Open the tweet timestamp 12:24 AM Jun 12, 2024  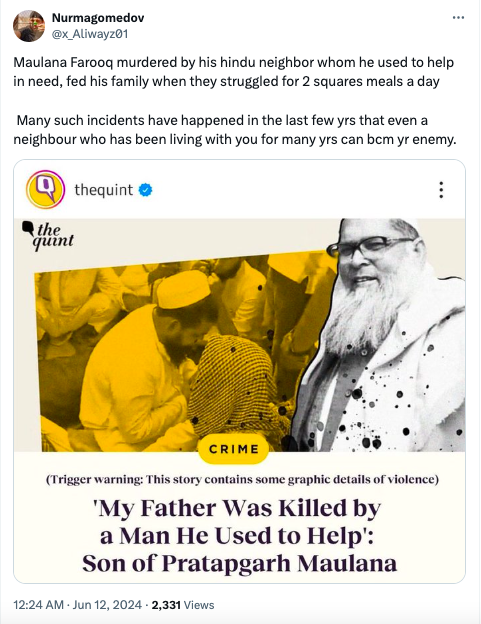click(x=78, y=605)
